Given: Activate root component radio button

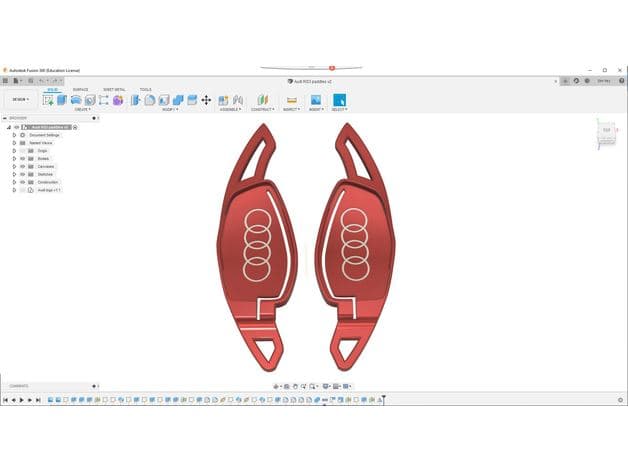Looking at the screenshot, I should click(75, 127).
